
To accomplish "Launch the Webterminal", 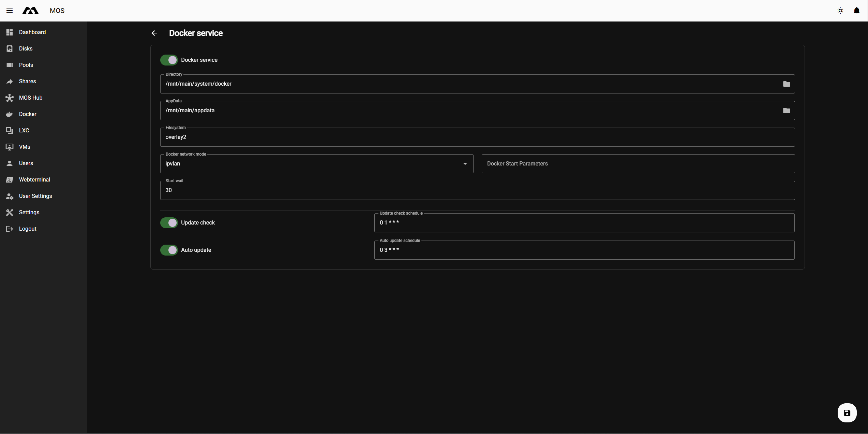I will tap(34, 179).
